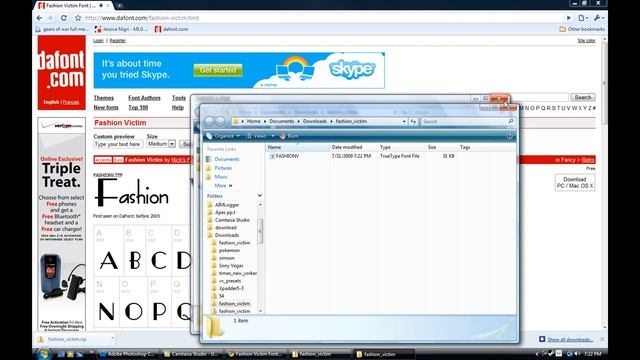Open the browser page menu icon
The image size is (640, 360).
583,18
